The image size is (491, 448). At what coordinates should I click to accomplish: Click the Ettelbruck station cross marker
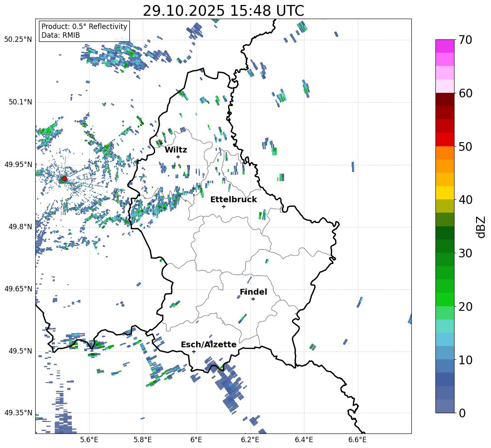(x=224, y=206)
